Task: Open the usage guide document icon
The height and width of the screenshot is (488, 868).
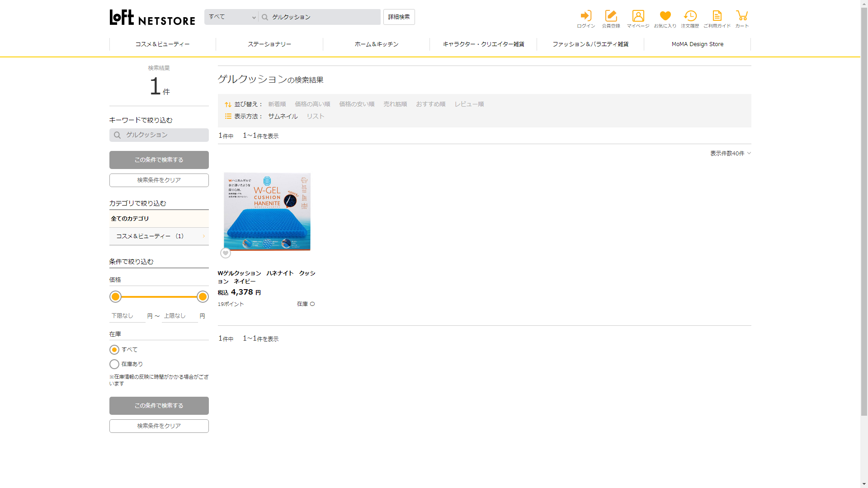Action: 717,16
